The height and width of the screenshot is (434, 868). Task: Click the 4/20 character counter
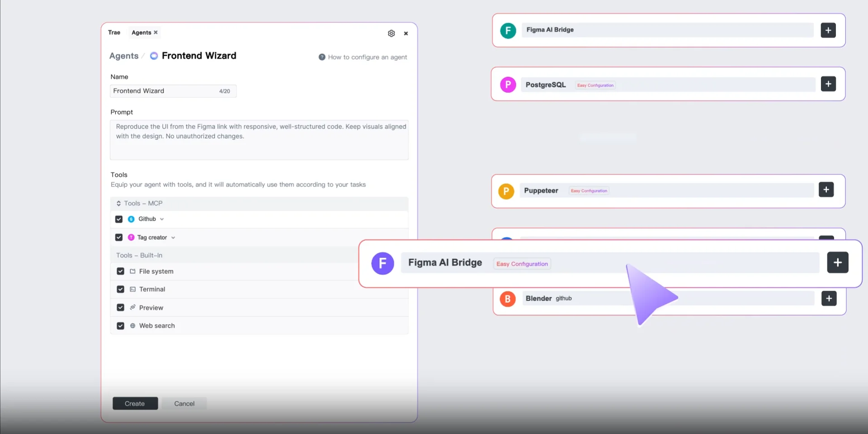pyautogui.click(x=225, y=91)
